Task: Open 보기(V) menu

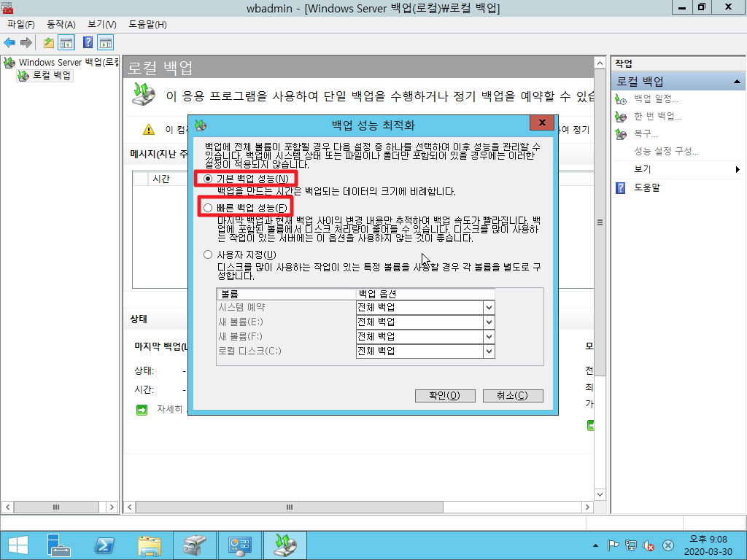Action: (102, 24)
